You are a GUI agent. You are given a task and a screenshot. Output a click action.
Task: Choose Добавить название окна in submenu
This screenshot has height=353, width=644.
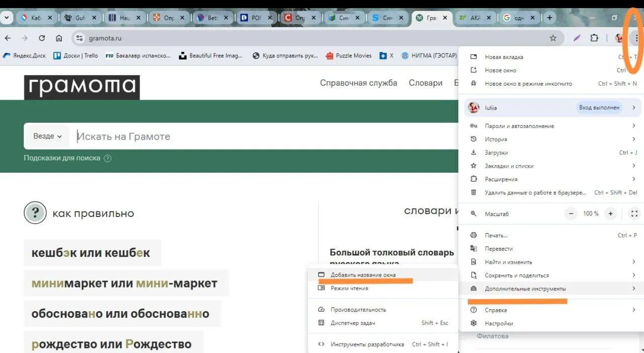[383, 275]
